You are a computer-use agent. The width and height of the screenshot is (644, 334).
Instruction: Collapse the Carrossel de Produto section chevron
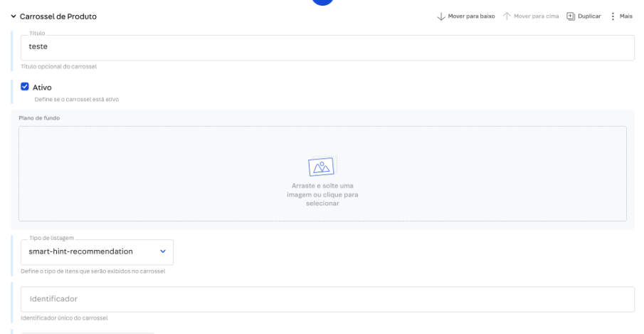14,16
